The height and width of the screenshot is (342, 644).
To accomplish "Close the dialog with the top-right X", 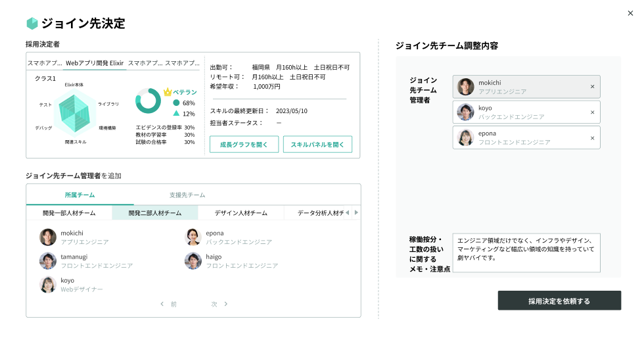I will [x=631, y=13].
